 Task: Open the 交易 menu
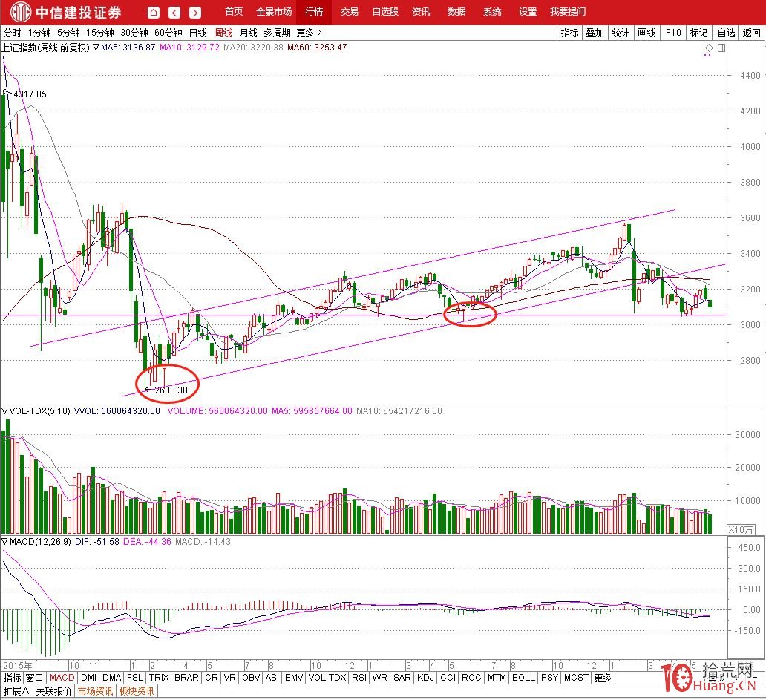350,12
